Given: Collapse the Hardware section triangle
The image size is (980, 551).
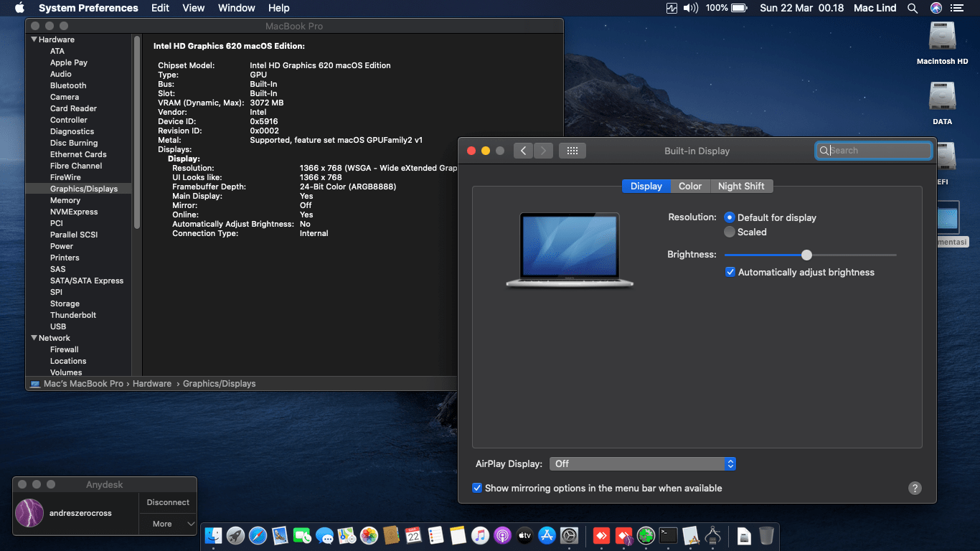Looking at the screenshot, I should (x=34, y=39).
